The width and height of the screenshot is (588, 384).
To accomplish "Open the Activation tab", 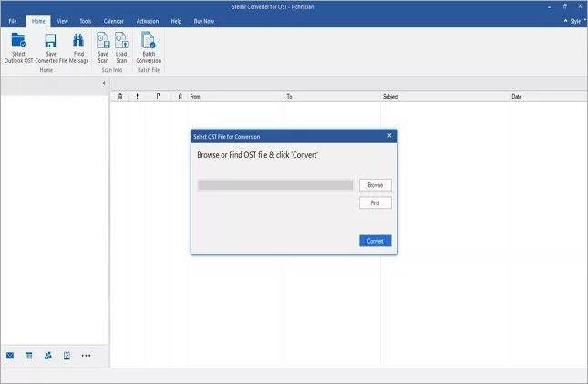I will point(147,19).
